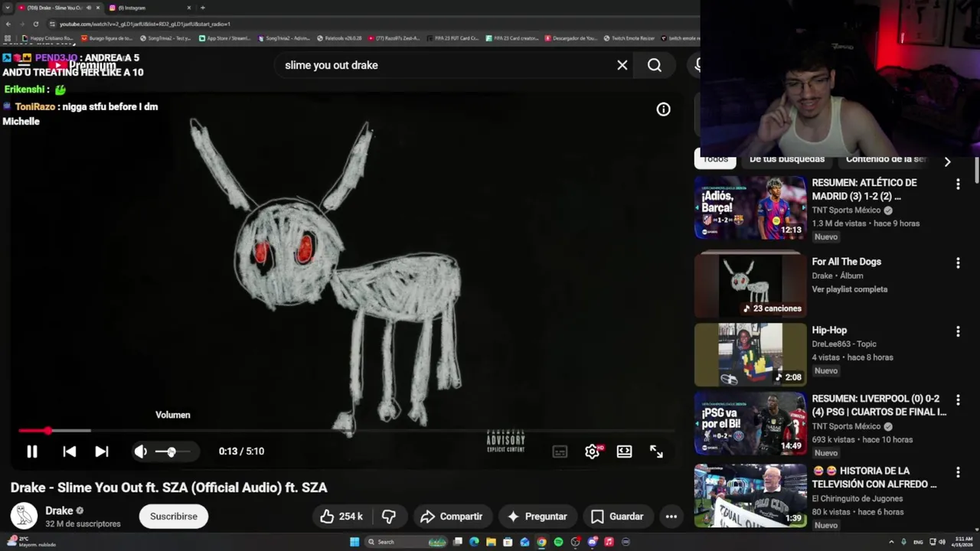Dislike the video
Screen dimensions: 980x551
[389, 517]
